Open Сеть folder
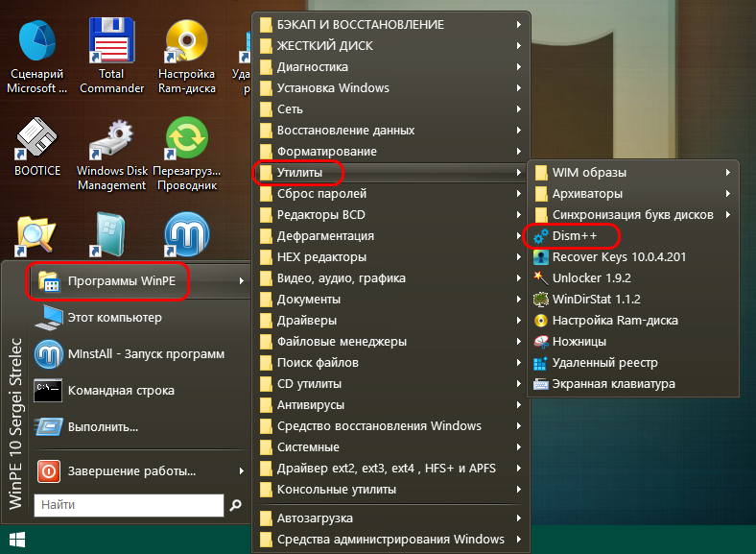 pyautogui.click(x=391, y=109)
